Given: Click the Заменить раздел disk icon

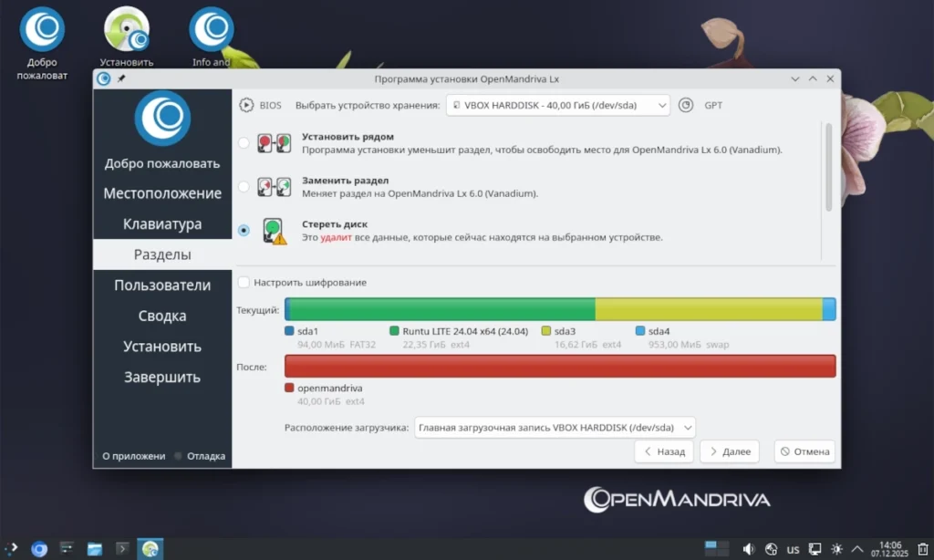Looking at the screenshot, I should tap(274, 187).
